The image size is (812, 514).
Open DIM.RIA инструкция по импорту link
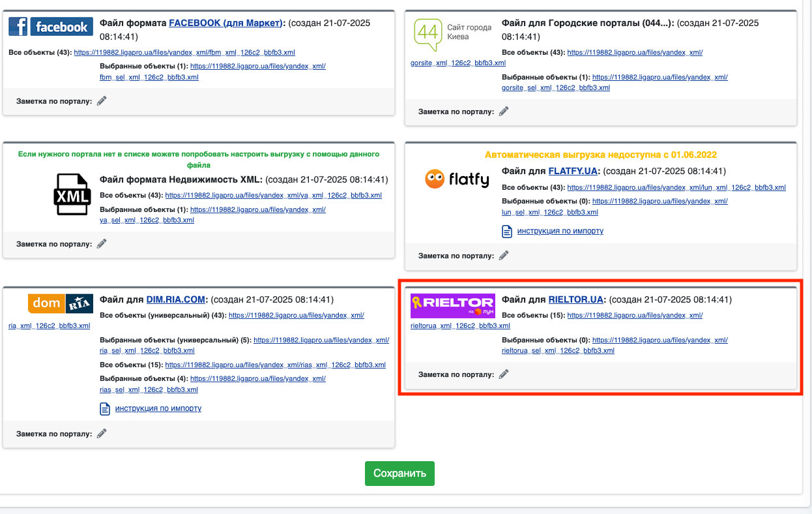click(158, 408)
